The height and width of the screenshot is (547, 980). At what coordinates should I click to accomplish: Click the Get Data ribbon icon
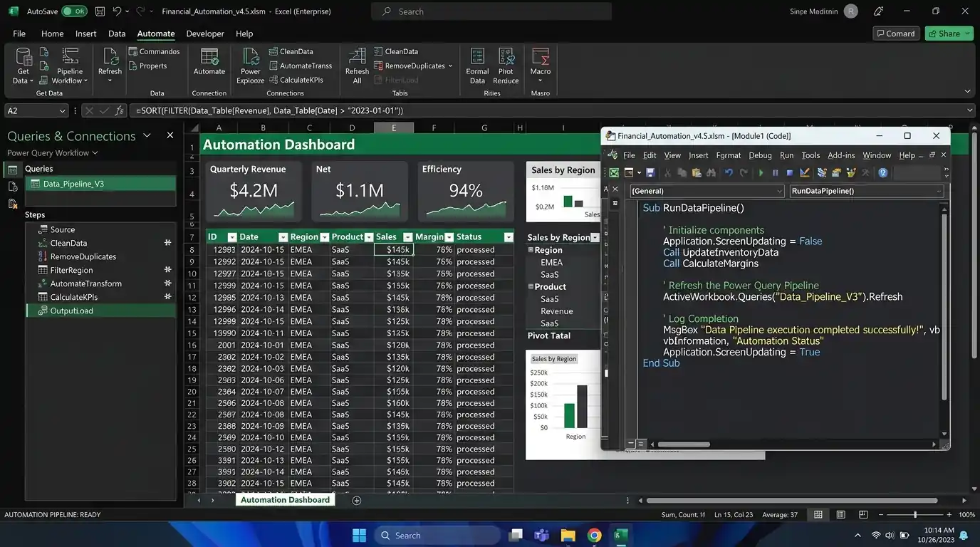point(24,66)
